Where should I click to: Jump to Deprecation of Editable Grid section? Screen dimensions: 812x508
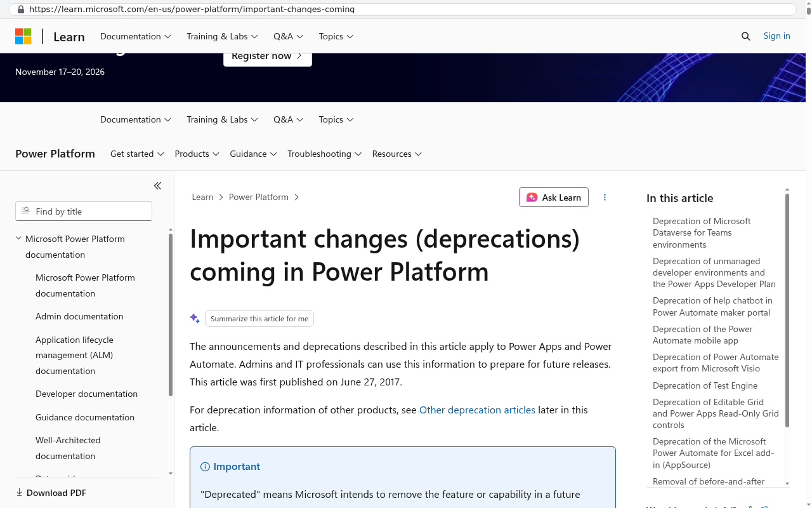point(716,413)
